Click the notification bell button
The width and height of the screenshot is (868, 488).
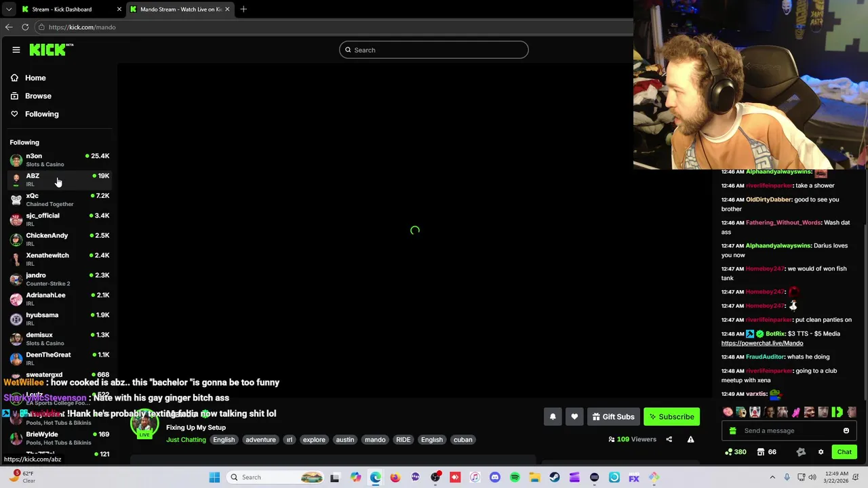point(553,417)
